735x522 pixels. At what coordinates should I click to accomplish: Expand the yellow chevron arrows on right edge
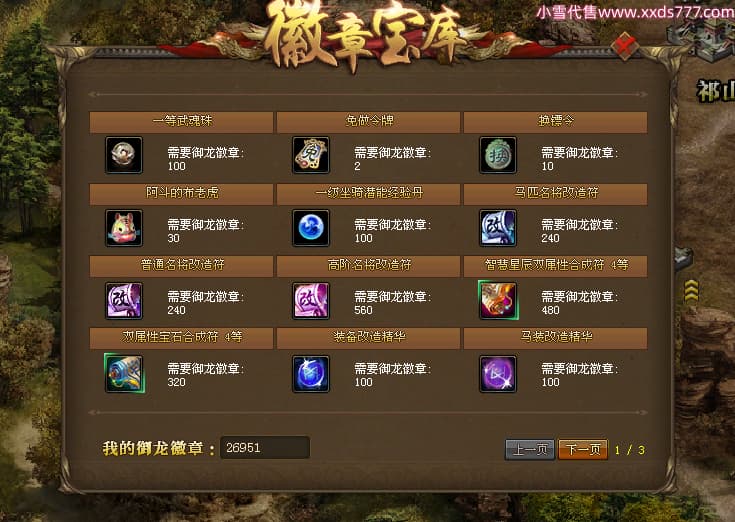691,291
